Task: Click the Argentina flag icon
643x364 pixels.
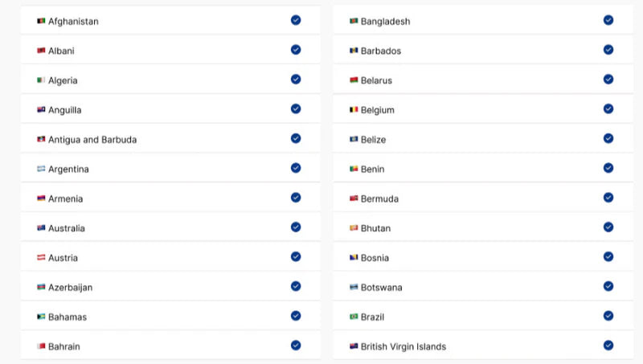Action: click(41, 169)
